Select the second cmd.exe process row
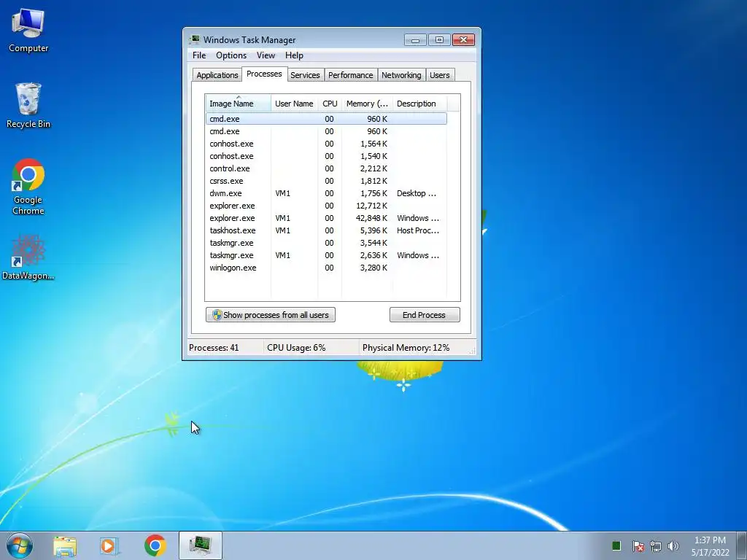Image resolution: width=747 pixels, height=560 pixels. (326, 131)
